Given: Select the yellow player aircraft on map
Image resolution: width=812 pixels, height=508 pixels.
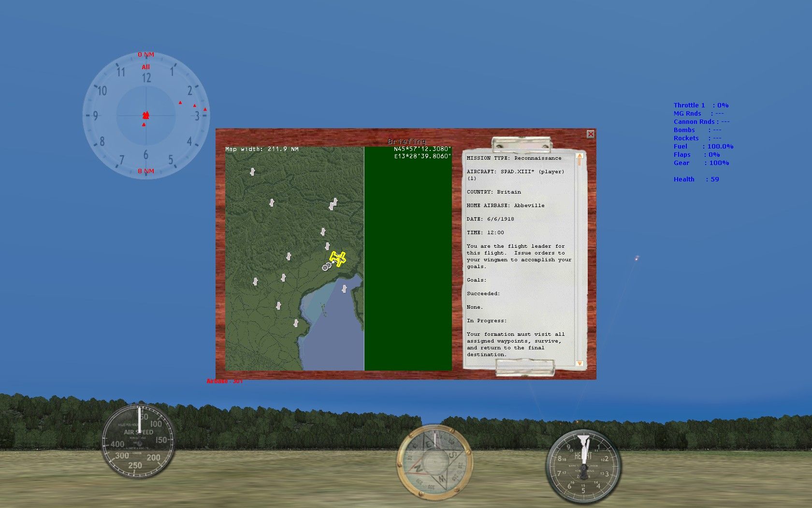Looking at the screenshot, I should [337, 259].
